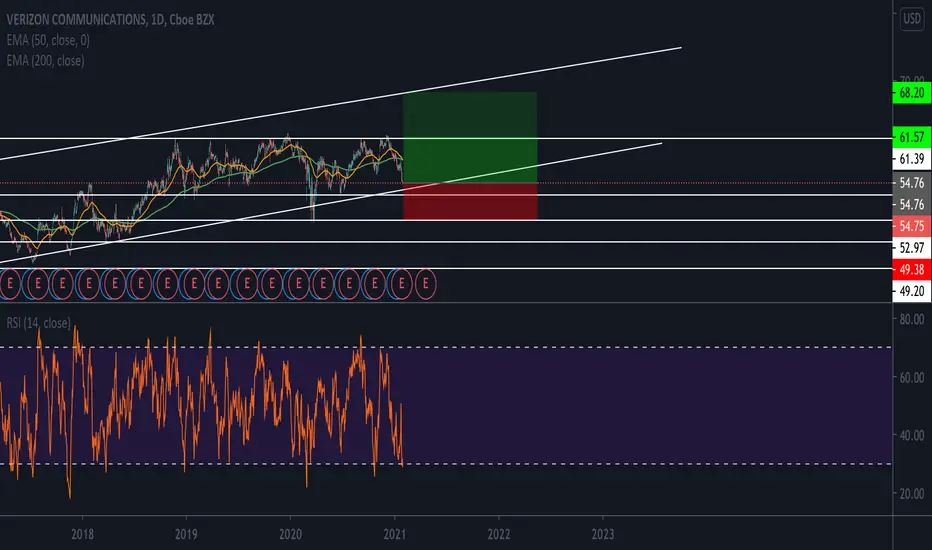Click the green 61.57 price label
The image size is (932, 550).
point(912,137)
